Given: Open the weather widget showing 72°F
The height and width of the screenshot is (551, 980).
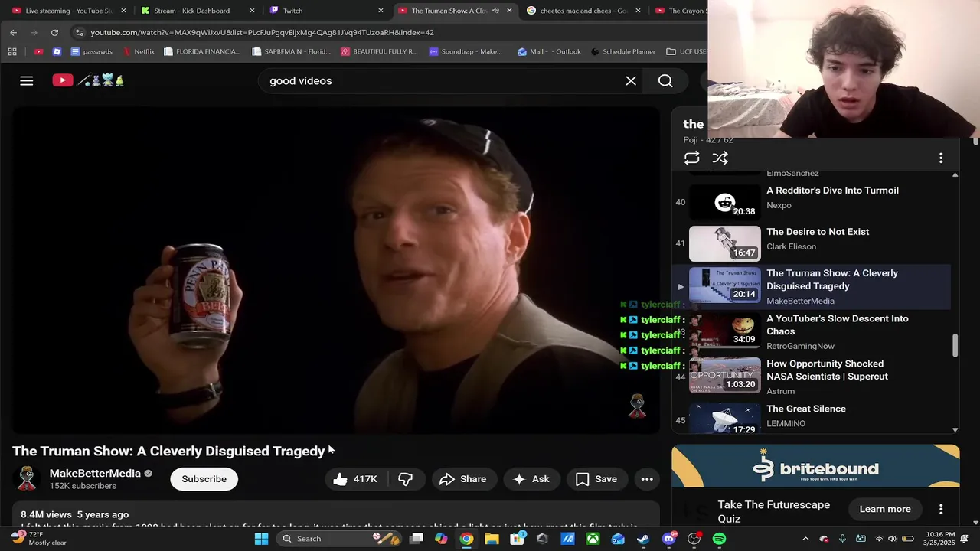Looking at the screenshot, I should (40, 539).
